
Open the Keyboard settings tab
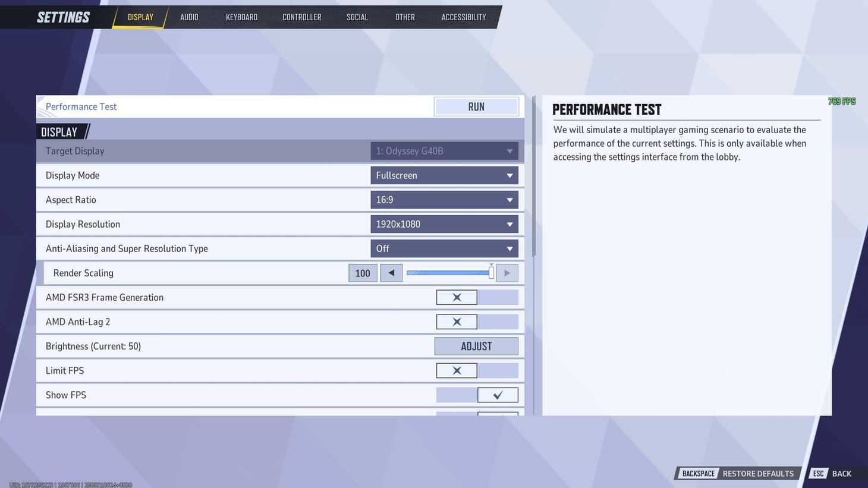pos(241,17)
